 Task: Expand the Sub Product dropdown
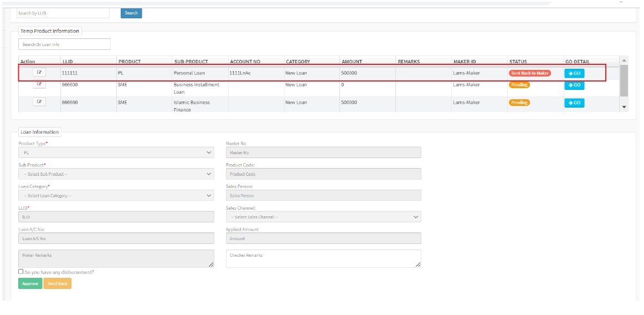(116, 174)
